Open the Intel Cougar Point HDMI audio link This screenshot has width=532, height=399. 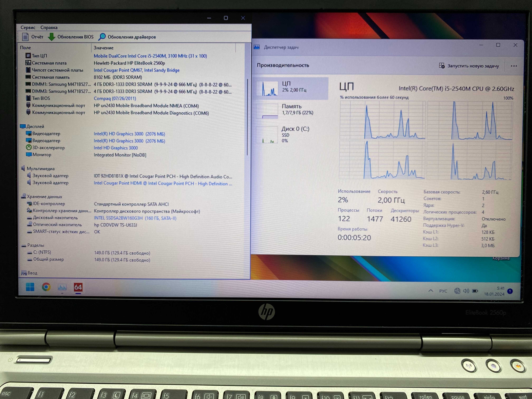[x=163, y=183]
